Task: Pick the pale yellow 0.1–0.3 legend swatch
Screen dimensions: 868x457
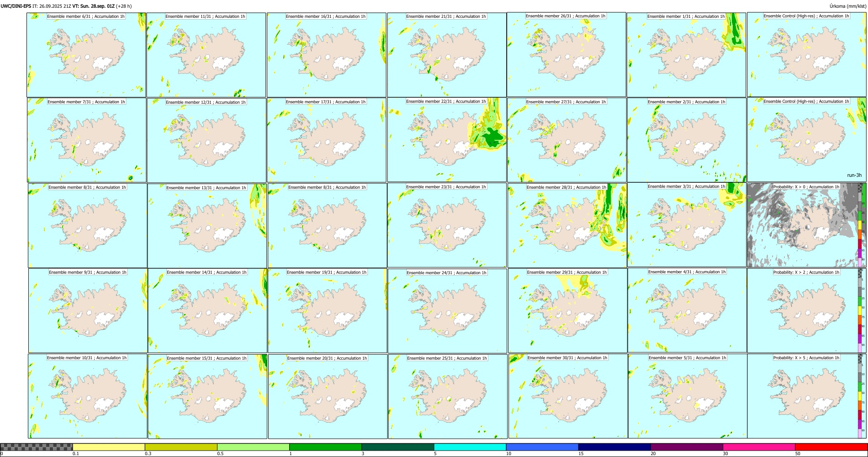Action: [109, 447]
